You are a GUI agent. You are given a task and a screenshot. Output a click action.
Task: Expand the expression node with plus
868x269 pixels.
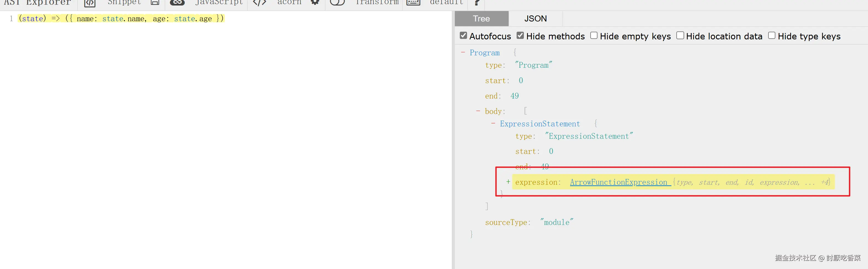(508, 182)
